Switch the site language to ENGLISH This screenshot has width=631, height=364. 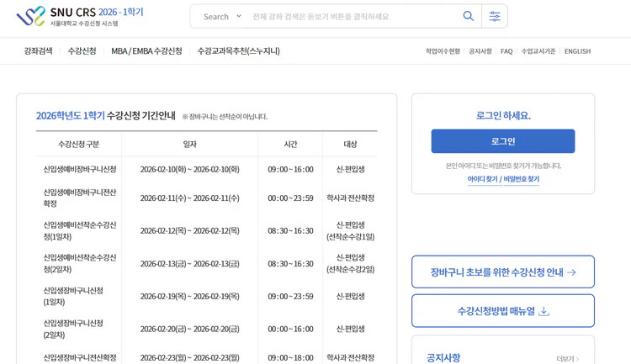coord(577,51)
